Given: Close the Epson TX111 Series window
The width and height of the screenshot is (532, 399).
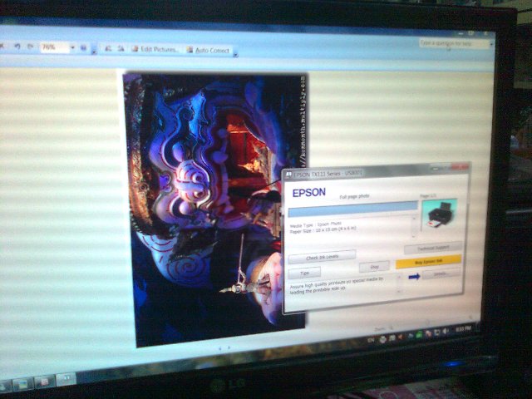Looking at the screenshot, I should (460, 166).
